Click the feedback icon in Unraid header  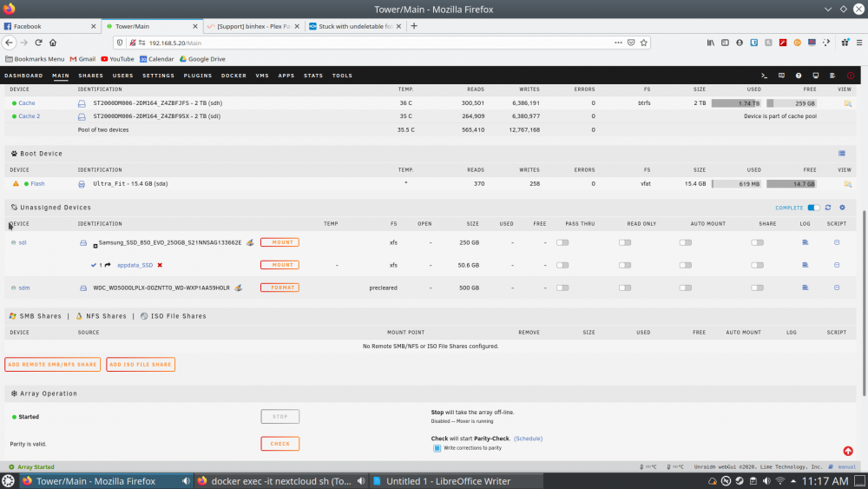click(781, 76)
